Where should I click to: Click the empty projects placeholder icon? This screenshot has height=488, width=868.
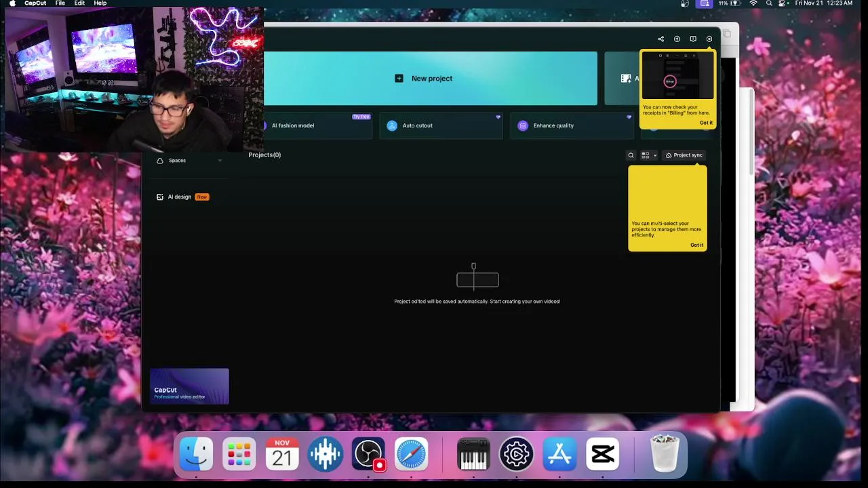click(477, 278)
